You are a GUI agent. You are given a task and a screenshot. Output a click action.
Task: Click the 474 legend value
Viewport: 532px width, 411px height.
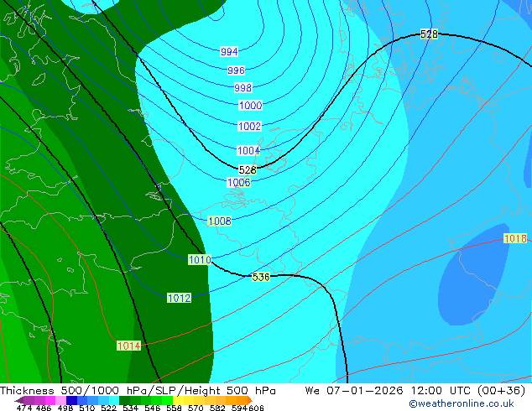pyautogui.click(x=24, y=408)
